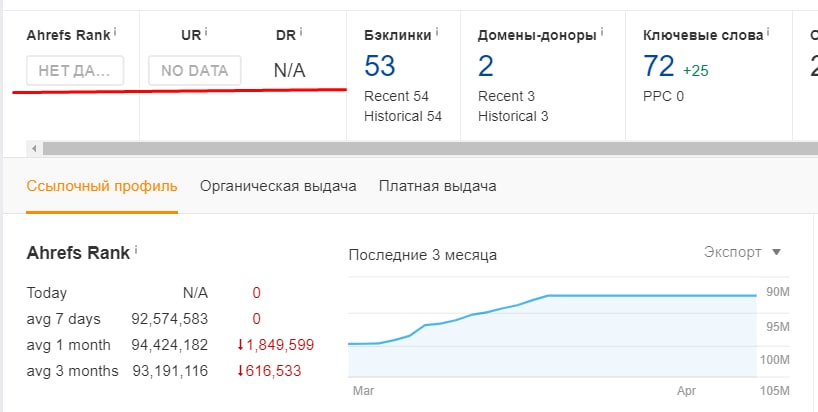This screenshot has width=818, height=412.
Task: Open info icon next to DR
Action: tap(301, 32)
